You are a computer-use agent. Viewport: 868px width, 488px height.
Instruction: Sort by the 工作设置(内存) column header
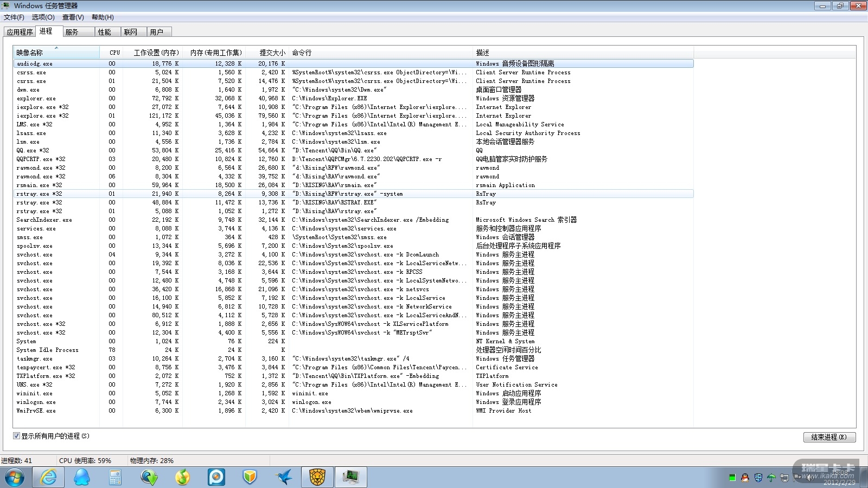[152, 53]
